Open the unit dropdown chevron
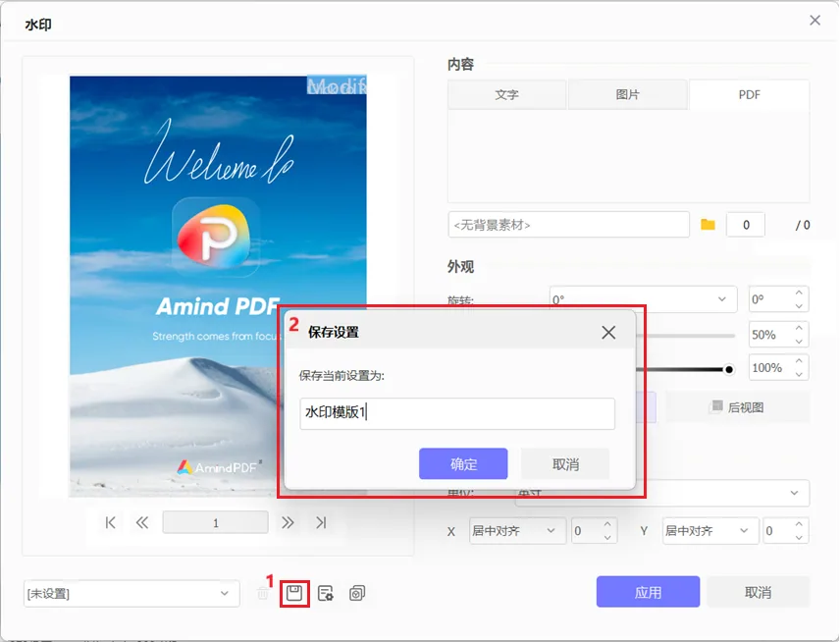 click(x=794, y=493)
